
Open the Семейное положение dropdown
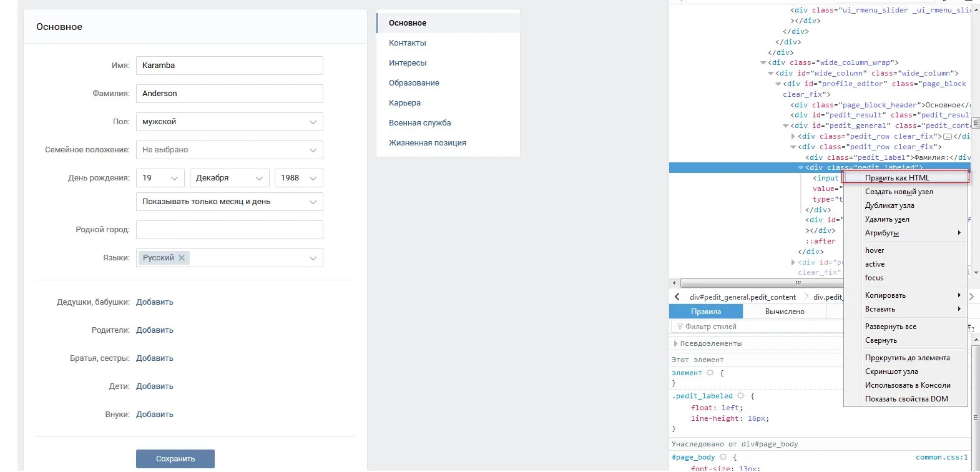point(230,150)
